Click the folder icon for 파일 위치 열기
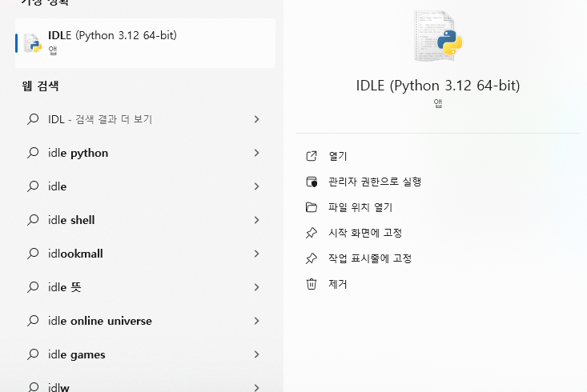Screen dimensions: 587x392 [312, 207]
